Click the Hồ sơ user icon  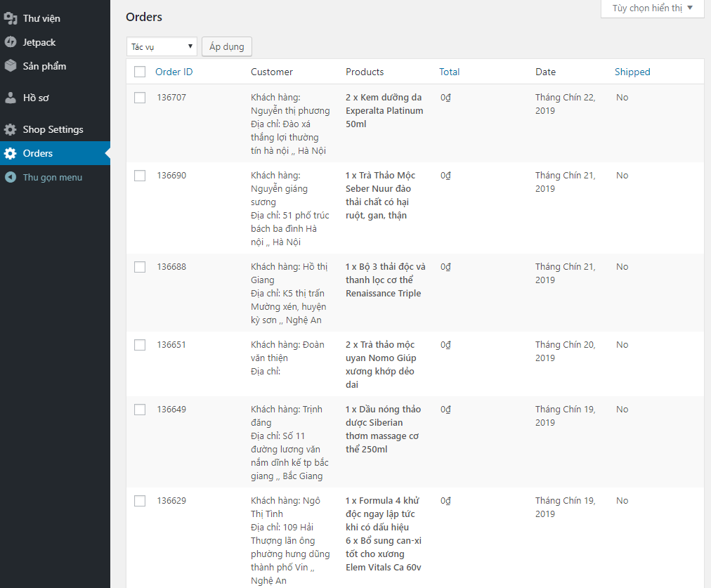(11, 98)
